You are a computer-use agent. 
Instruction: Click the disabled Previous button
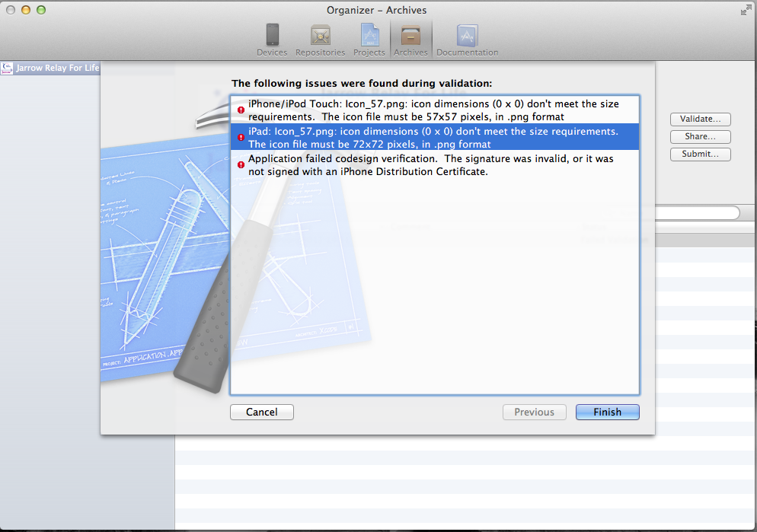tap(534, 412)
